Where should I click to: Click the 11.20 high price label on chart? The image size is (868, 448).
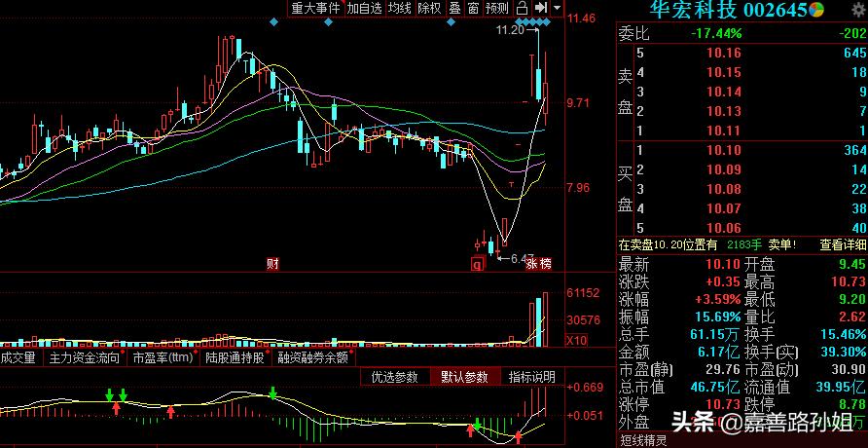(x=510, y=30)
